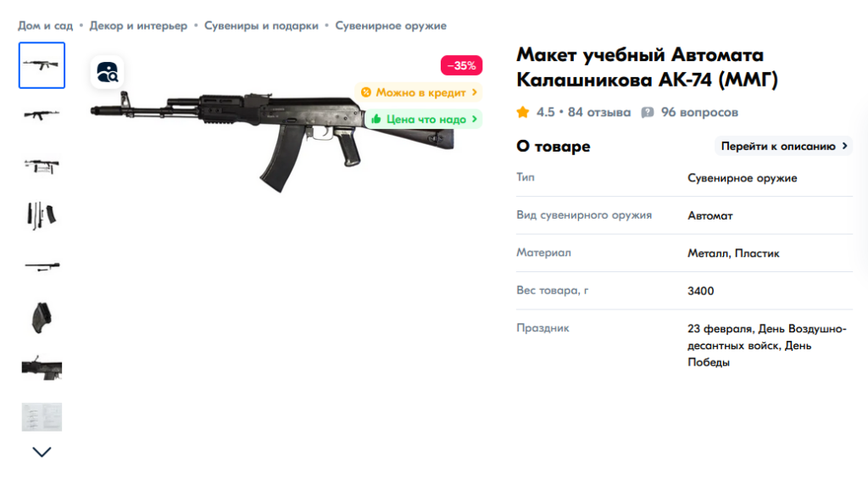Viewport: 868px width, 479px height.
Task: Open the 84 отзыва reviews link
Action: 599,113
